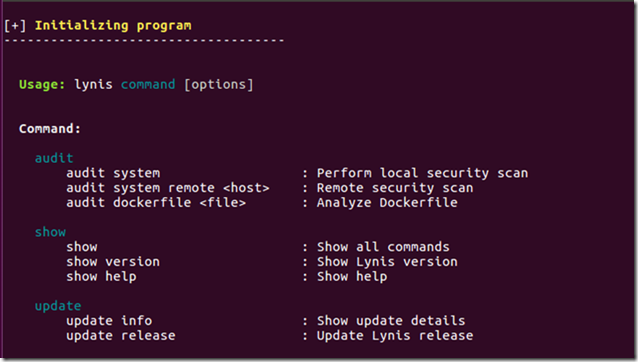Viewport: 638px width, 362px height.
Task: Click the 'update info' command text
Action: tap(109, 321)
